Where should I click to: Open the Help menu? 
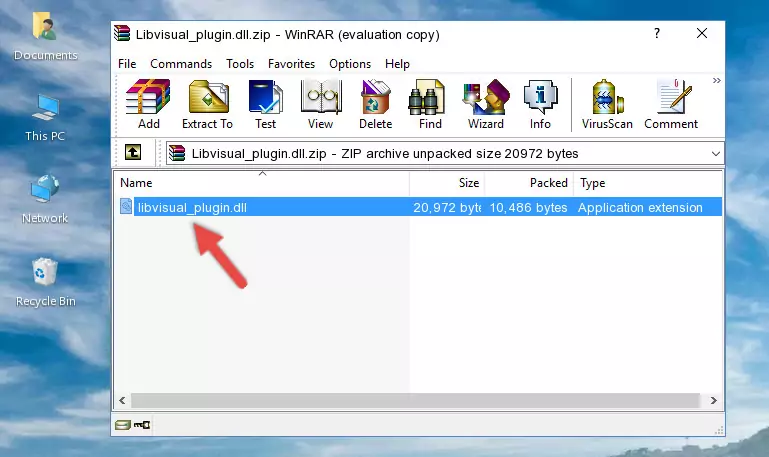[x=397, y=64]
